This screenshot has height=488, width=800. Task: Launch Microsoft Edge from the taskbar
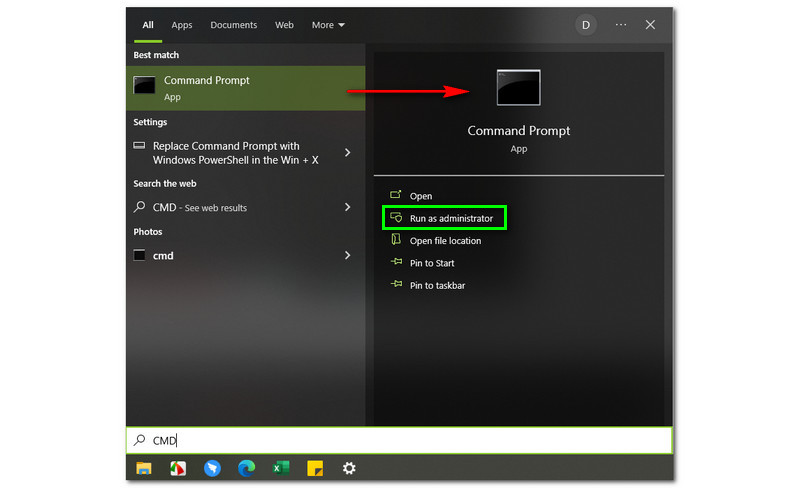click(246, 468)
